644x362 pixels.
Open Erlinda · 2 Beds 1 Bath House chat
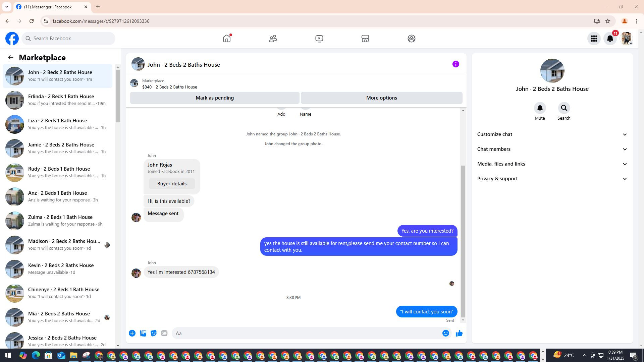pos(58,100)
